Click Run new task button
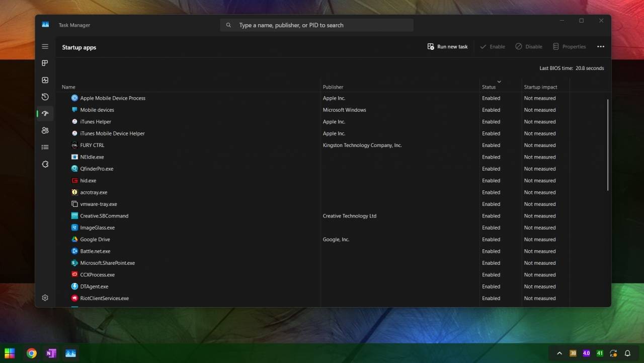The image size is (644, 363). click(447, 46)
